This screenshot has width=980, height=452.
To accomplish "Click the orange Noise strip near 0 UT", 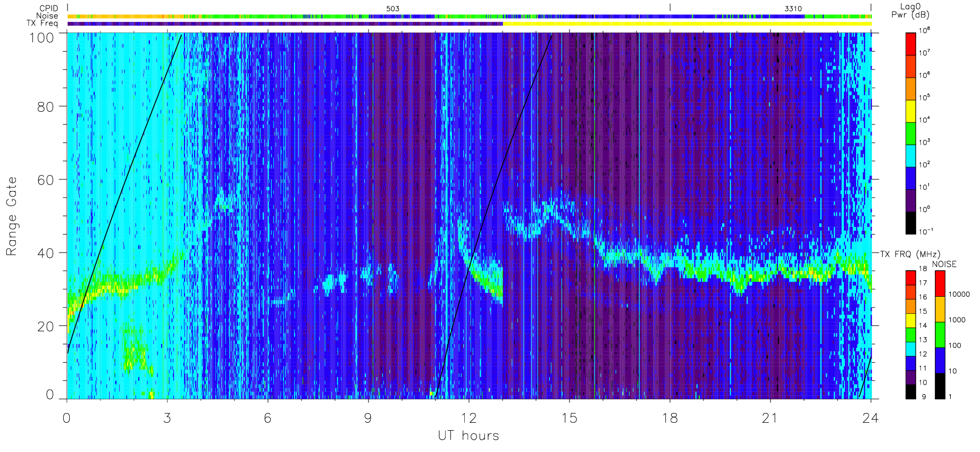I will 114,16.
